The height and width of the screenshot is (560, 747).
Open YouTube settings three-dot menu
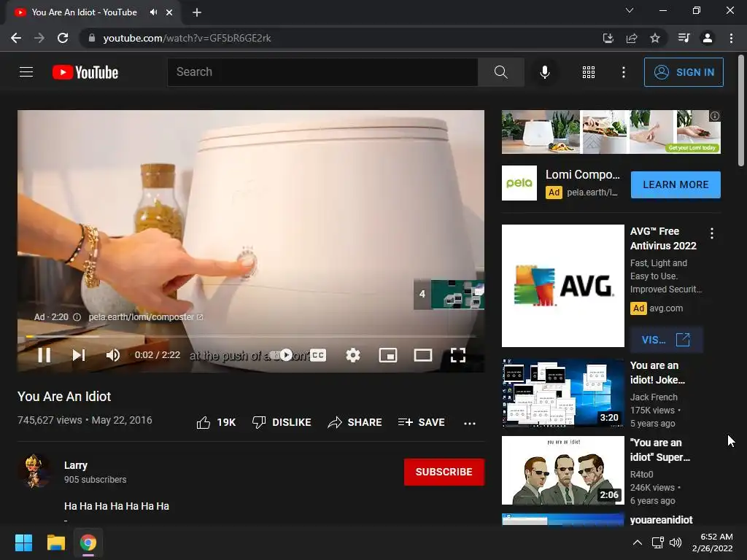[623, 72]
